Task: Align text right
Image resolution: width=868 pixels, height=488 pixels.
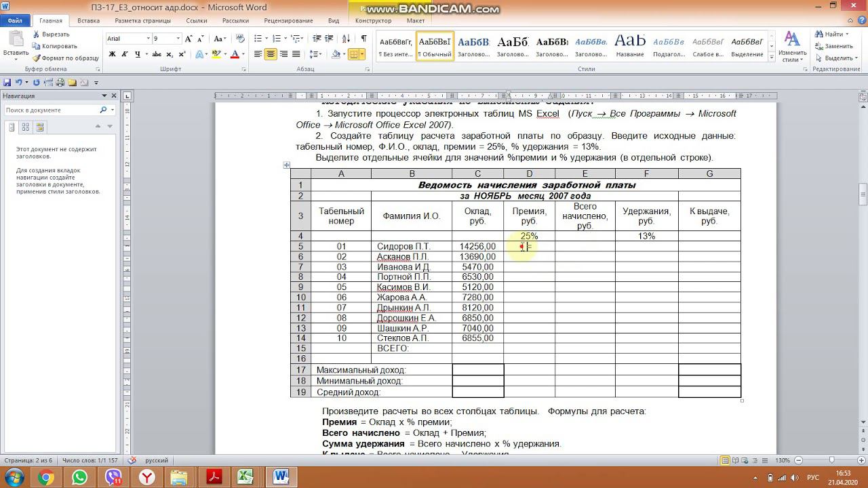Action: coord(284,54)
